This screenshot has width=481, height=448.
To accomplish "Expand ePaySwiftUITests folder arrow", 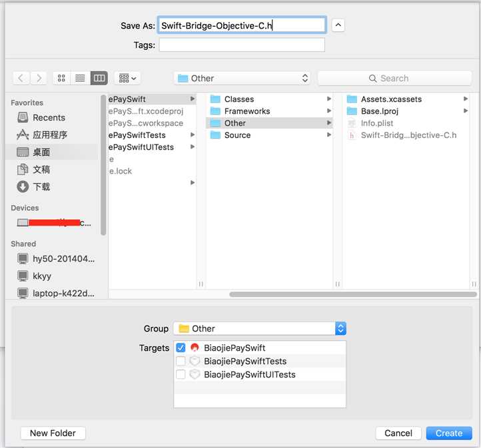I will coord(192,146).
